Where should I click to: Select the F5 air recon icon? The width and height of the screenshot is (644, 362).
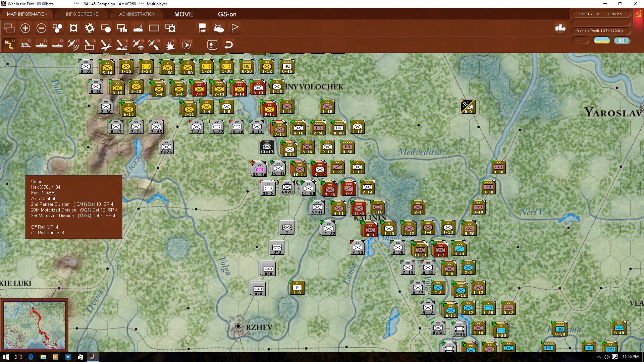point(73,44)
